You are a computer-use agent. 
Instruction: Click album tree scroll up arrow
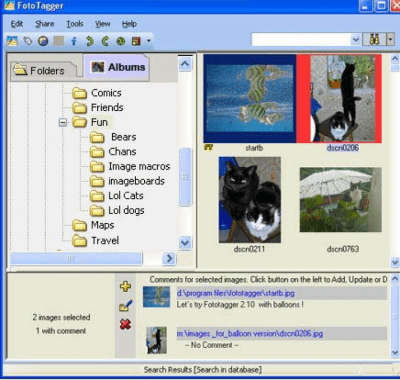point(185,64)
